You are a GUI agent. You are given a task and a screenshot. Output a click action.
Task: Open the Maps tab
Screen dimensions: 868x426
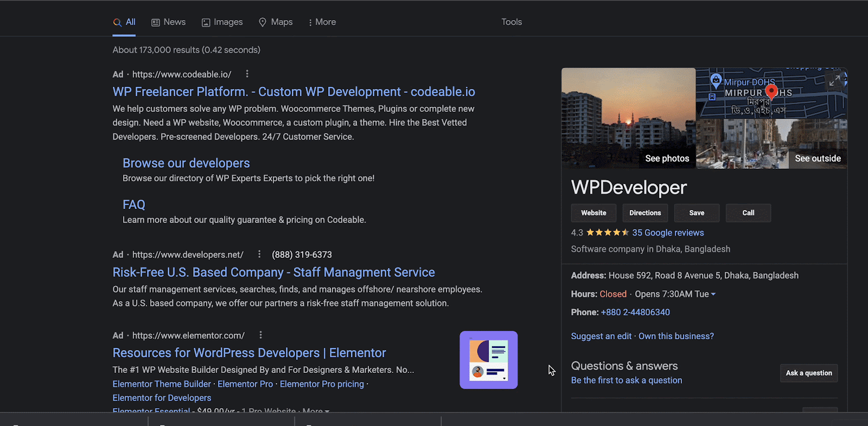click(x=276, y=22)
